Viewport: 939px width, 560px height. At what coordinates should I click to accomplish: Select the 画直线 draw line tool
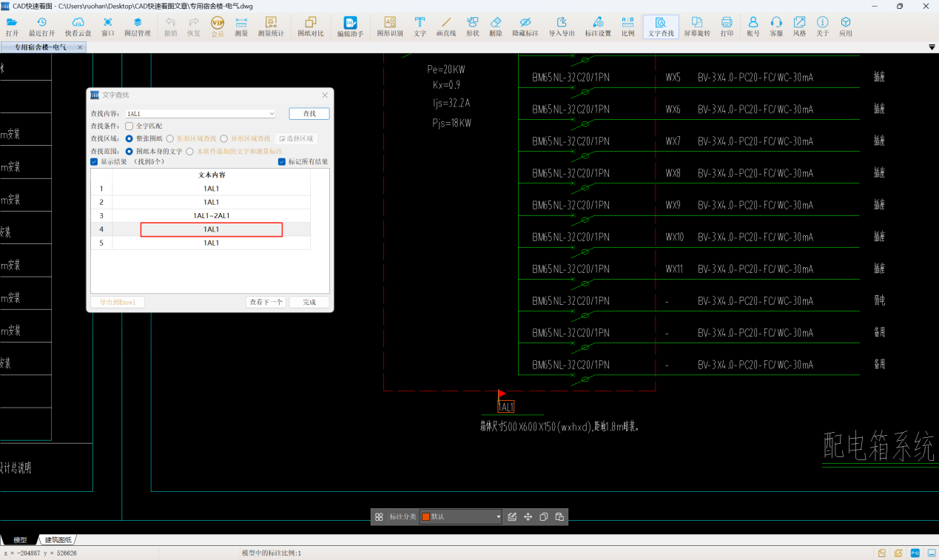point(445,27)
